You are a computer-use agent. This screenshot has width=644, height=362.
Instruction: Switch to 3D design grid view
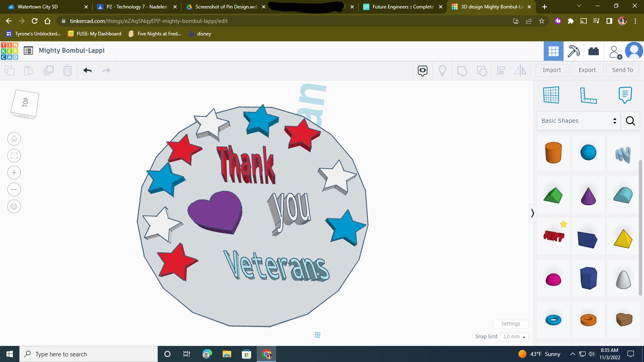click(x=553, y=51)
